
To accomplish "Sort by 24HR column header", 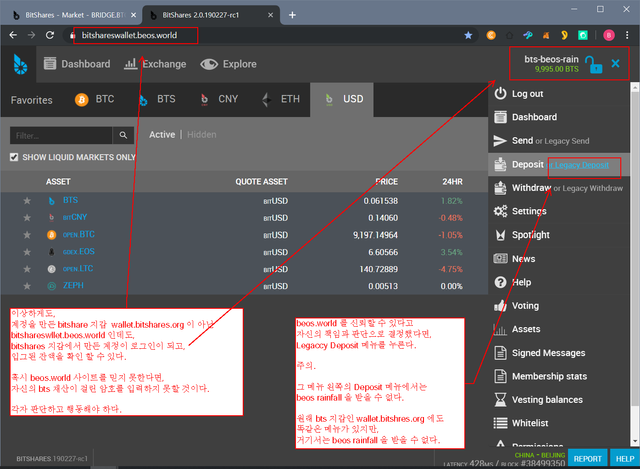I will [x=452, y=182].
